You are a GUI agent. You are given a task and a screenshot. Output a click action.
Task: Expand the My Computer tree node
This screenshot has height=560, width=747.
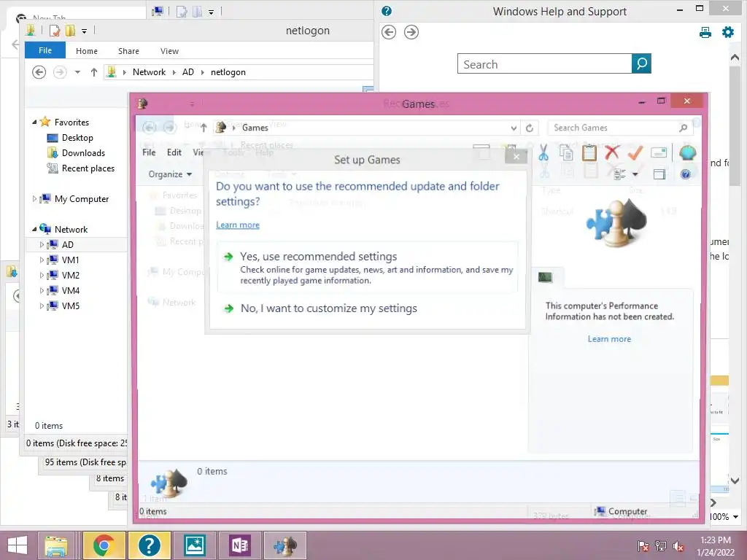pos(34,199)
